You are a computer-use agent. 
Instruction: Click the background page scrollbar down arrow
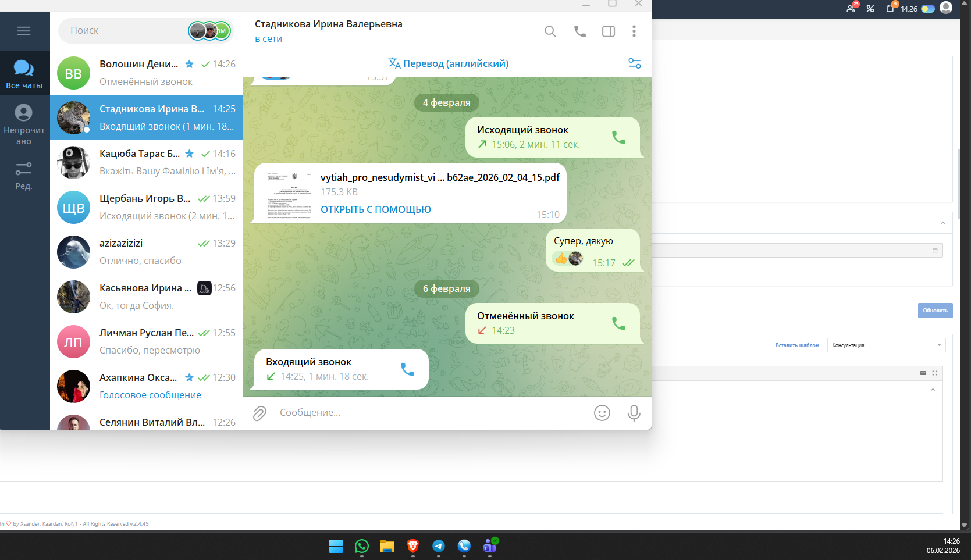click(964, 525)
